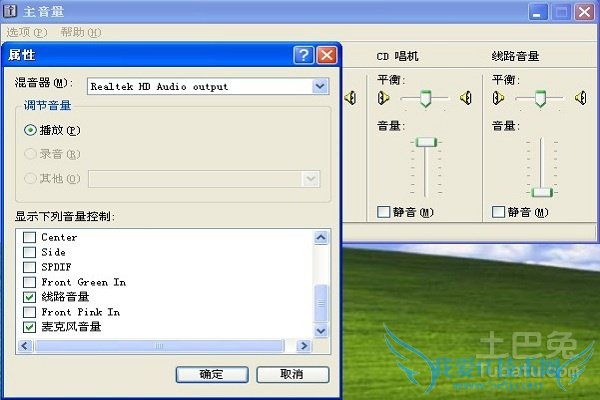
Task: Click the 线路音量 volume slider thumb
Action: tap(542, 192)
